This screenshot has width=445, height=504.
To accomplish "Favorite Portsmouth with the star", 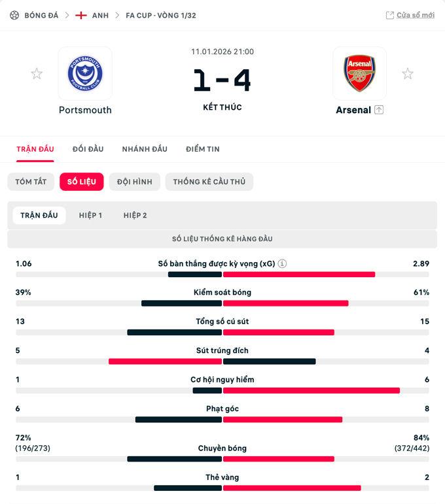I will coord(37,74).
